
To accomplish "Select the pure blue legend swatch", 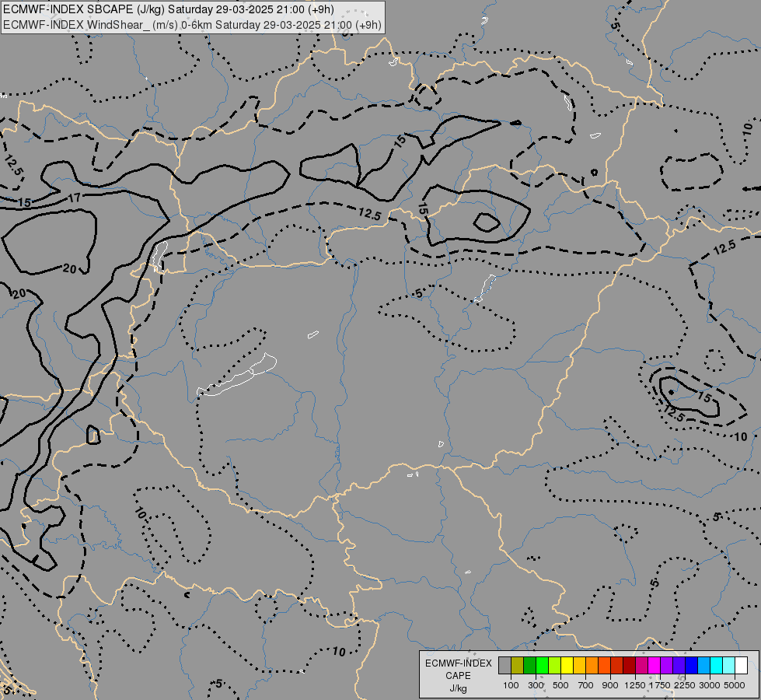I will click(692, 665).
